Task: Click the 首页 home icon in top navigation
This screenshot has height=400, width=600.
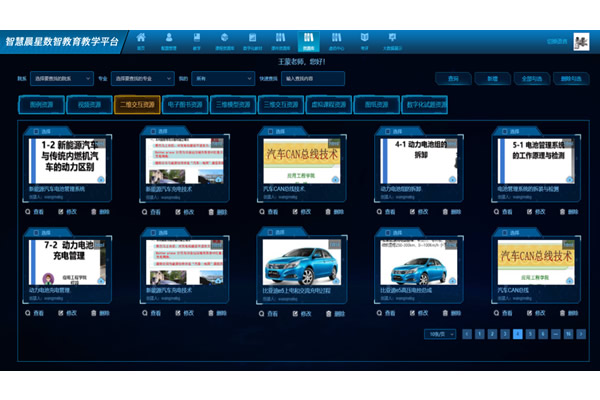Action: tap(141, 40)
